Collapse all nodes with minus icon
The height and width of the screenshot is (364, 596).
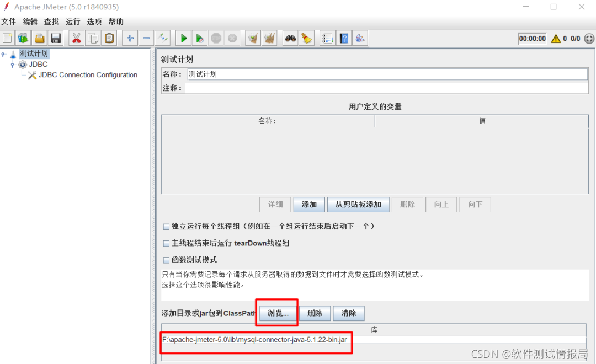coord(146,39)
